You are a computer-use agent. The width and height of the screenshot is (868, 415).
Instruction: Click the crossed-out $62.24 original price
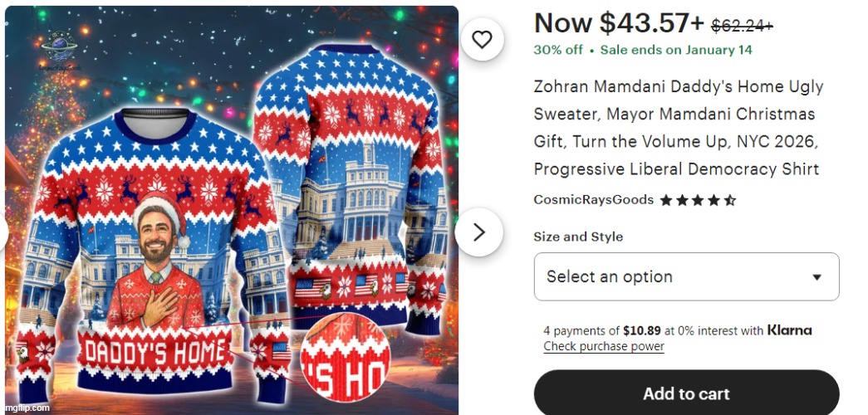coord(742,26)
